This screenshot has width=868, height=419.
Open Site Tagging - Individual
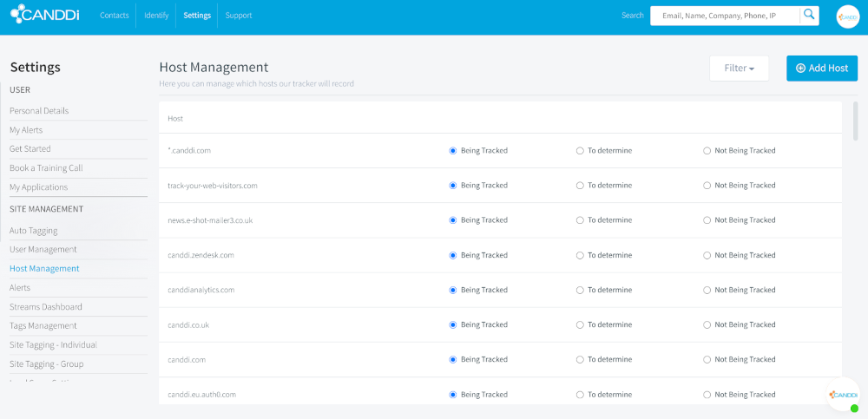click(53, 345)
